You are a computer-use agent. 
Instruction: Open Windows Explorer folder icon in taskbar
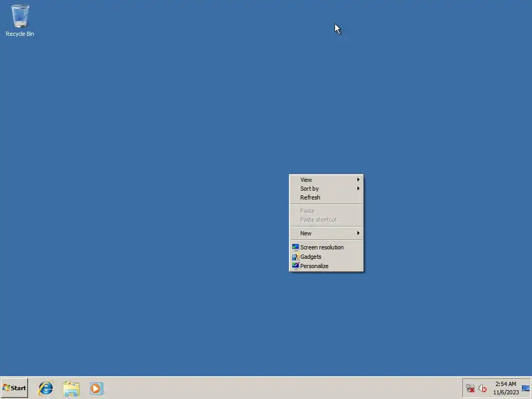pos(71,389)
